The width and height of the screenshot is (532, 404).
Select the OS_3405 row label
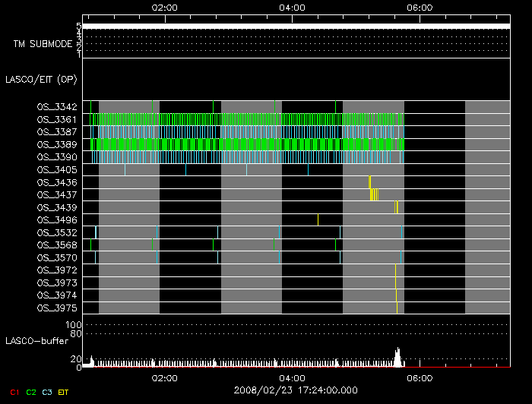coord(57,170)
